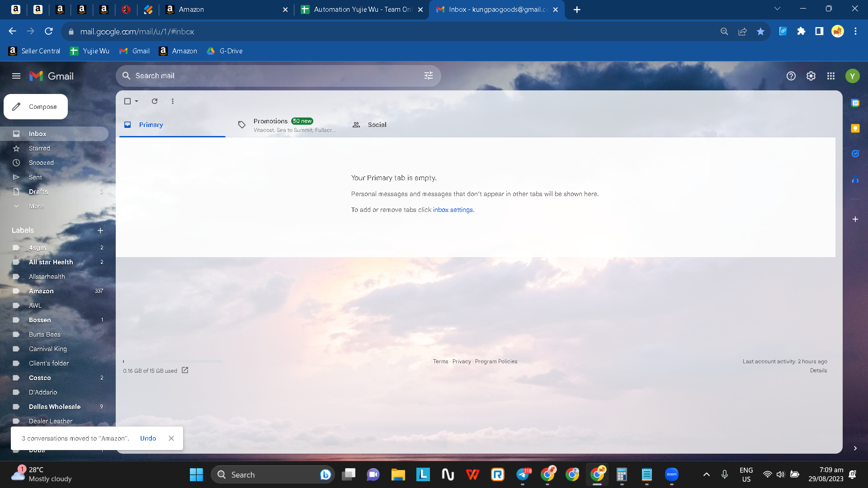Bookmark this tab star icon
The height and width of the screenshot is (488, 868).
pos(761,31)
